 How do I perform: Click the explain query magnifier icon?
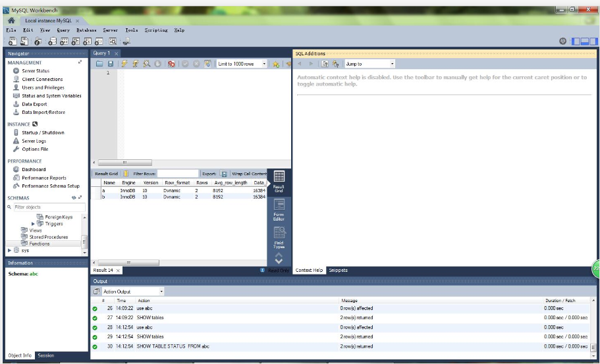(x=147, y=64)
